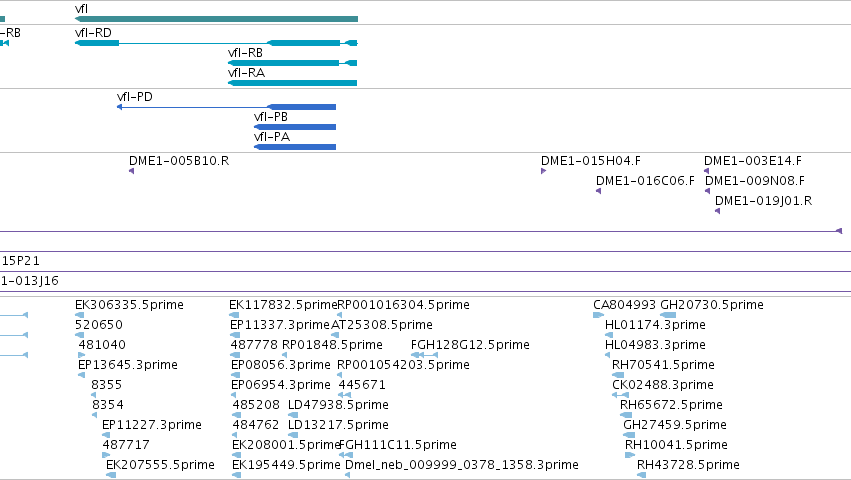Click the LD13217.5prime EST label

[338, 425]
